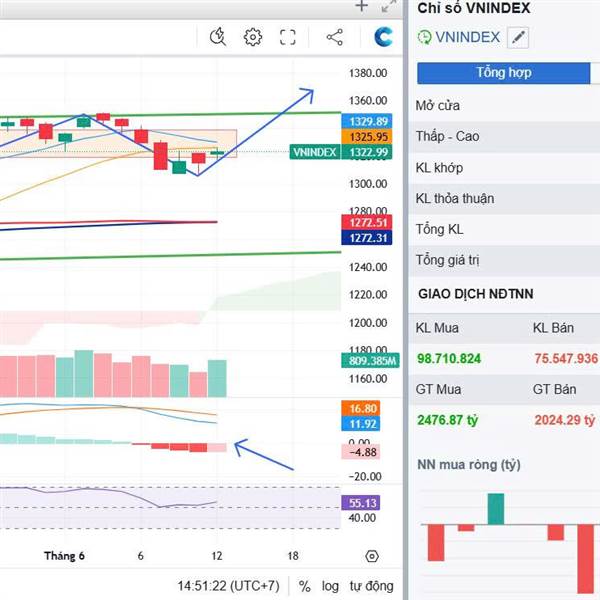
Task: Click the 1380.00 price axis label
Action: click(x=368, y=73)
